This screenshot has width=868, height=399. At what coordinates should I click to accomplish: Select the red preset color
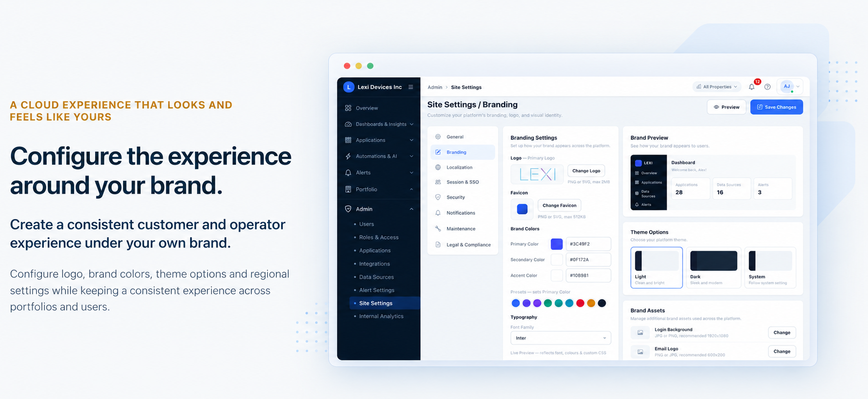pos(580,303)
